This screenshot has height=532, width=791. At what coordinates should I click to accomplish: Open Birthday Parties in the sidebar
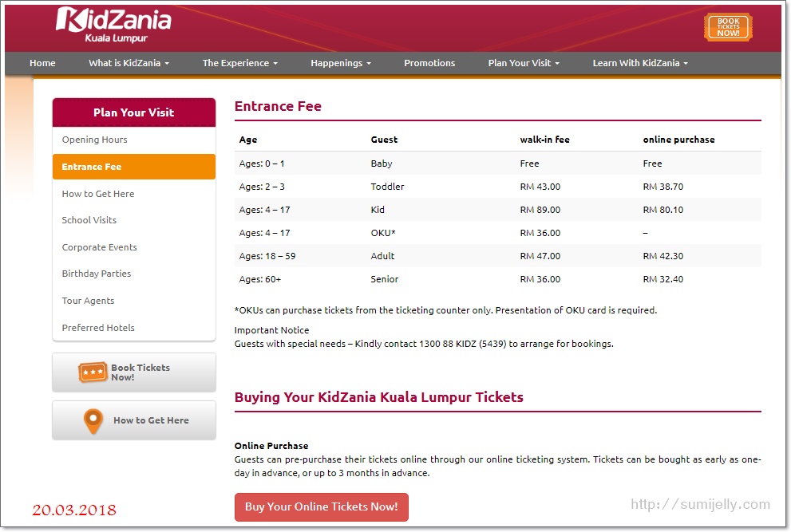[97, 274]
